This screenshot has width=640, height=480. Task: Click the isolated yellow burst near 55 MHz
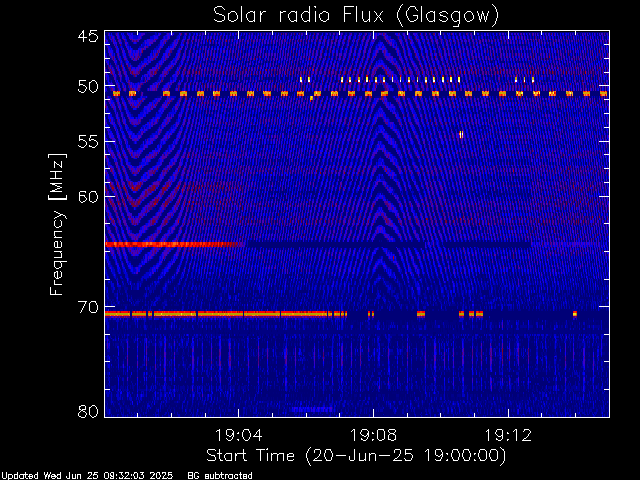click(x=461, y=134)
